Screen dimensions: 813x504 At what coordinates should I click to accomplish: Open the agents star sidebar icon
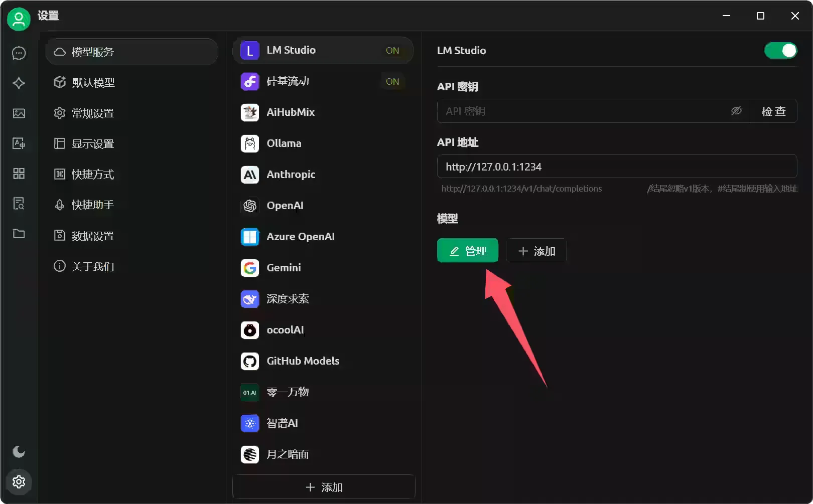coord(19,83)
